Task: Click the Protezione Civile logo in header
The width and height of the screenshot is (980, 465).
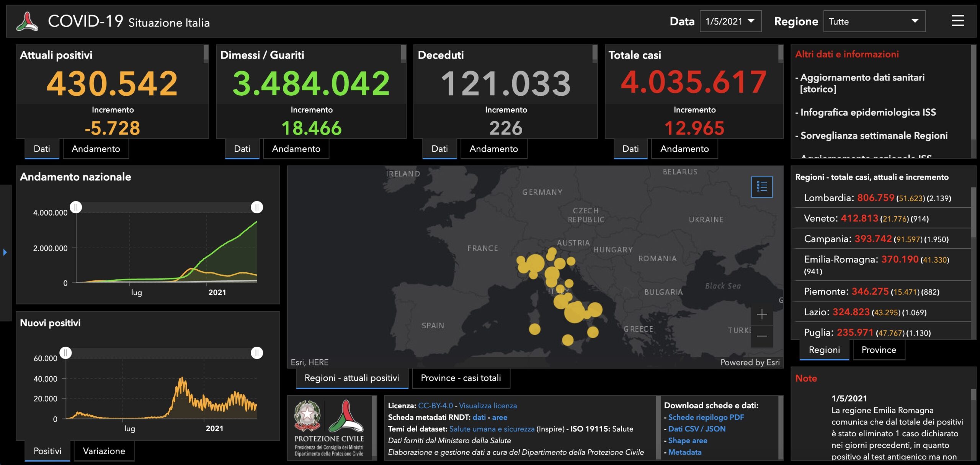Action: pos(27,21)
